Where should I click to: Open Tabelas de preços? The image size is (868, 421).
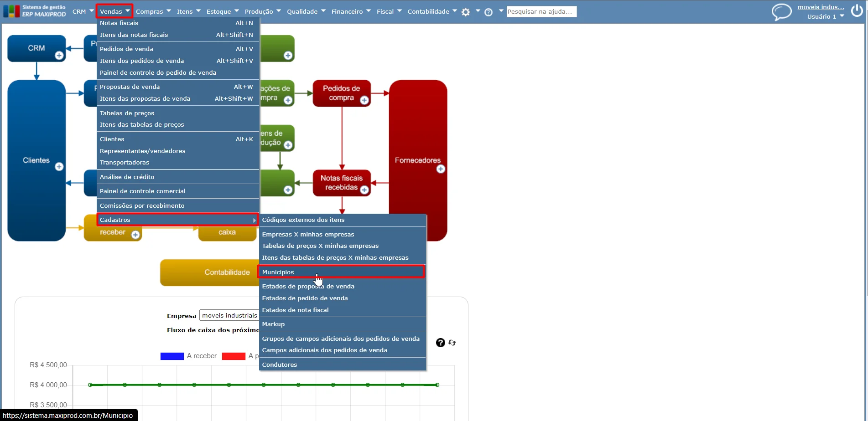point(178,113)
